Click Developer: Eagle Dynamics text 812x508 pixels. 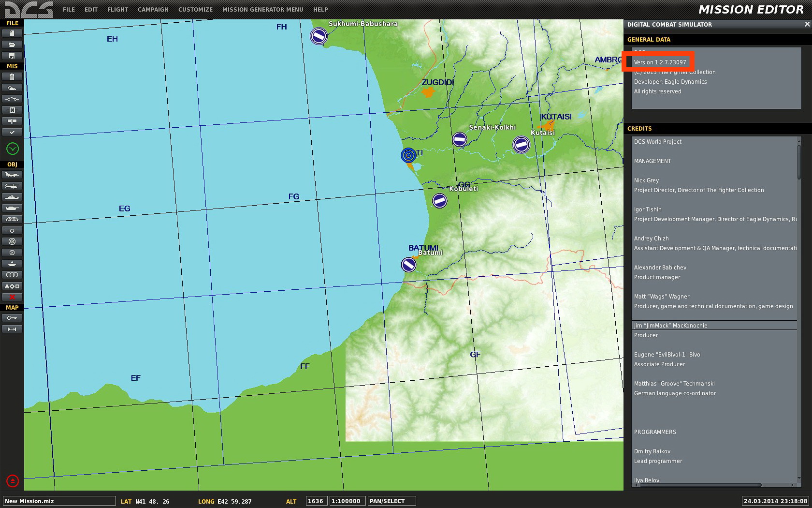pos(670,82)
